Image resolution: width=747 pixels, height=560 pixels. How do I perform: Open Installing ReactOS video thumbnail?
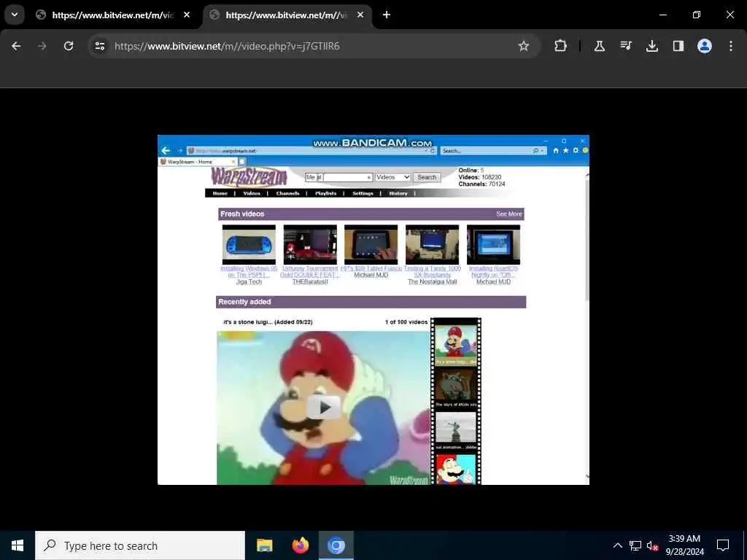(x=494, y=244)
